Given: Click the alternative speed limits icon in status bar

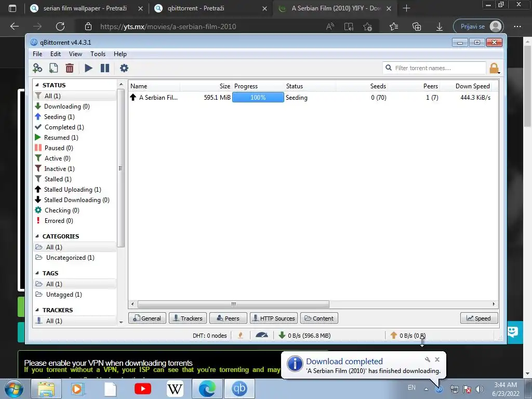Looking at the screenshot, I should pyautogui.click(x=262, y=335).
